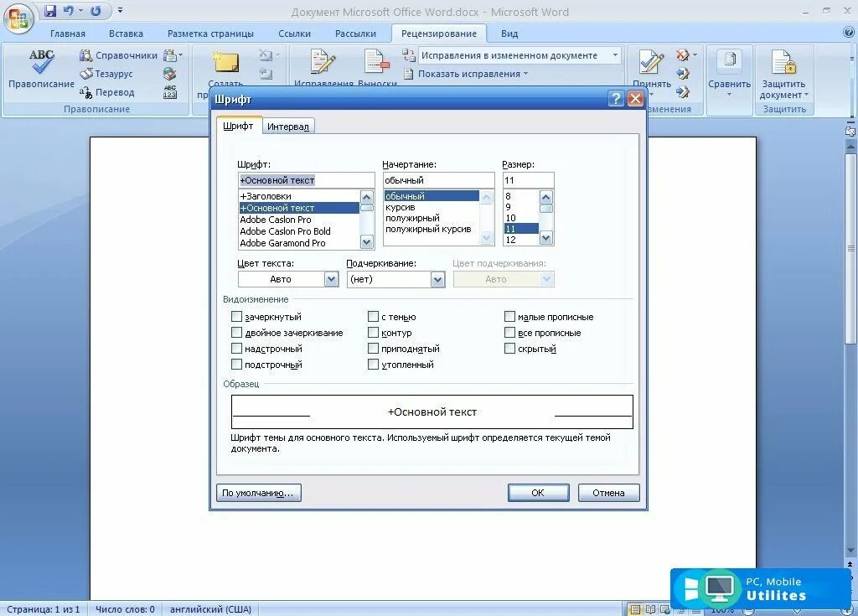This screenshot has width=858, height=616.
Task: Select font size 12 in list
Action: (x=521, y=240)
